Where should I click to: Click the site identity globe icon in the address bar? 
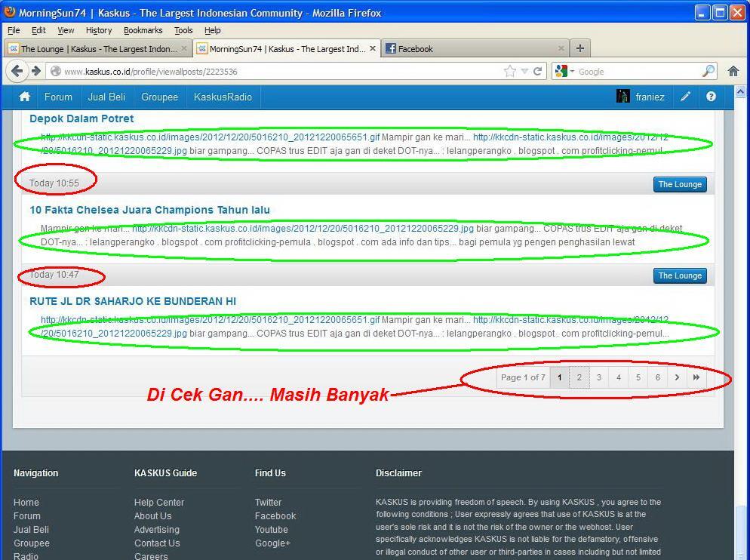[56, 71]
